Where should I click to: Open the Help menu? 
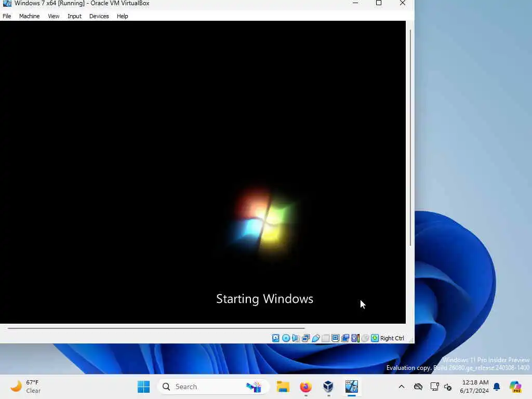tap(123, 16)
